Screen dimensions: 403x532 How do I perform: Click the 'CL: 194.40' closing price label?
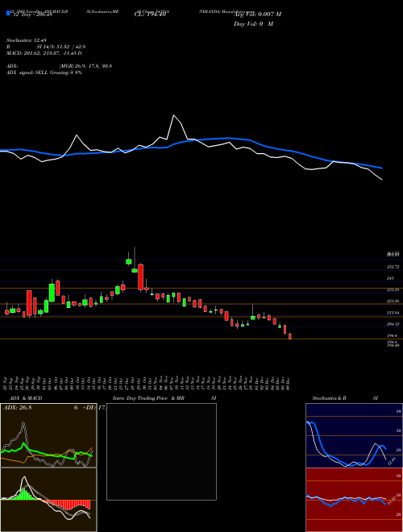coord(150,15)
